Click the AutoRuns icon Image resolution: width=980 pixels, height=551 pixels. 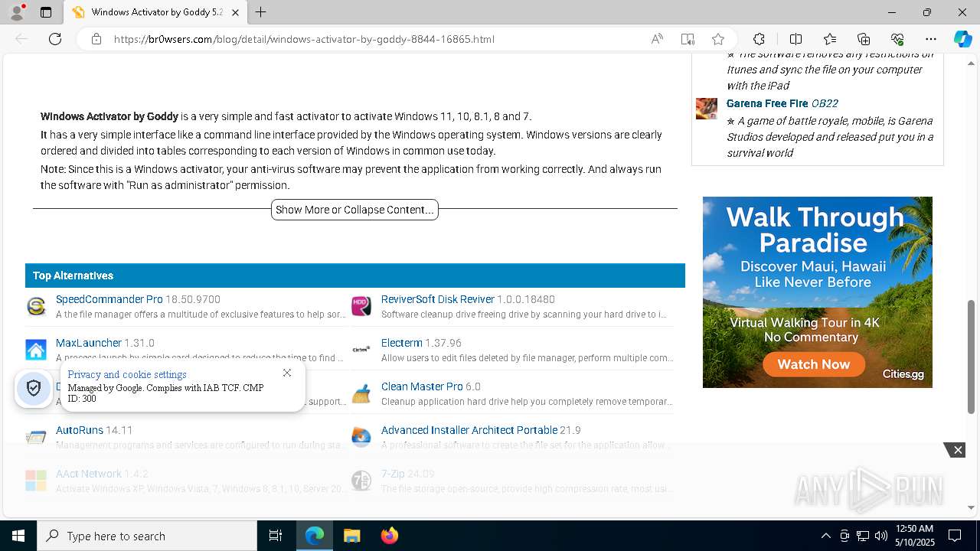coord(36,437)
